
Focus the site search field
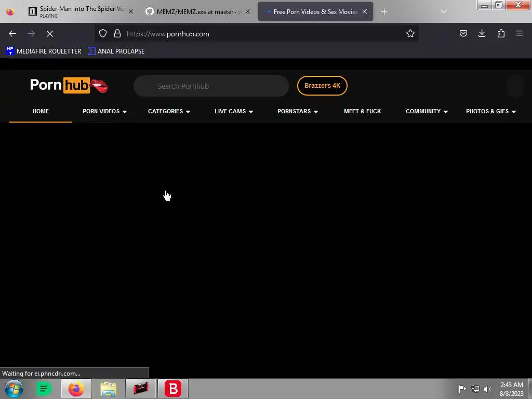coord(211,86)
